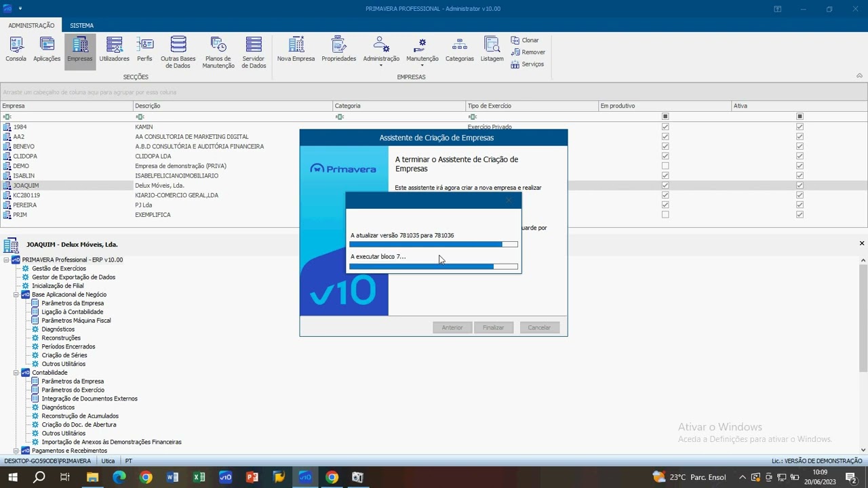
Task: Collapse the Contabilidade tree node
Action: point(16,373)
